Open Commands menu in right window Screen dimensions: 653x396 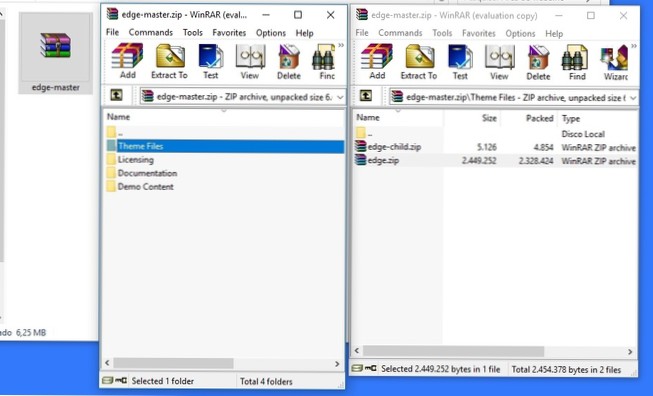[400, 33]
